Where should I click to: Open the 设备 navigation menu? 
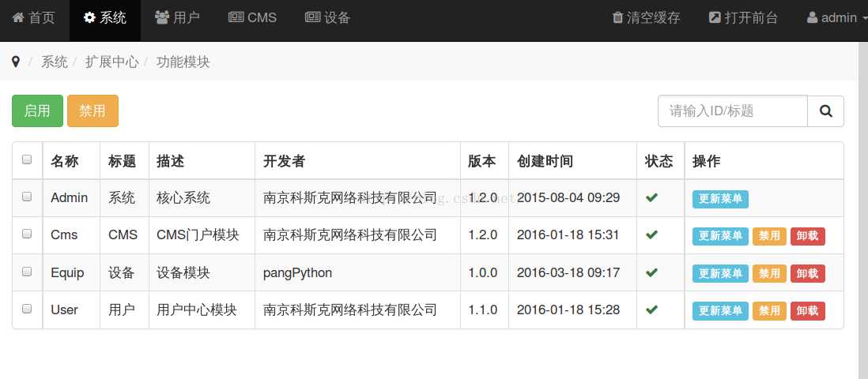point(327,17)
